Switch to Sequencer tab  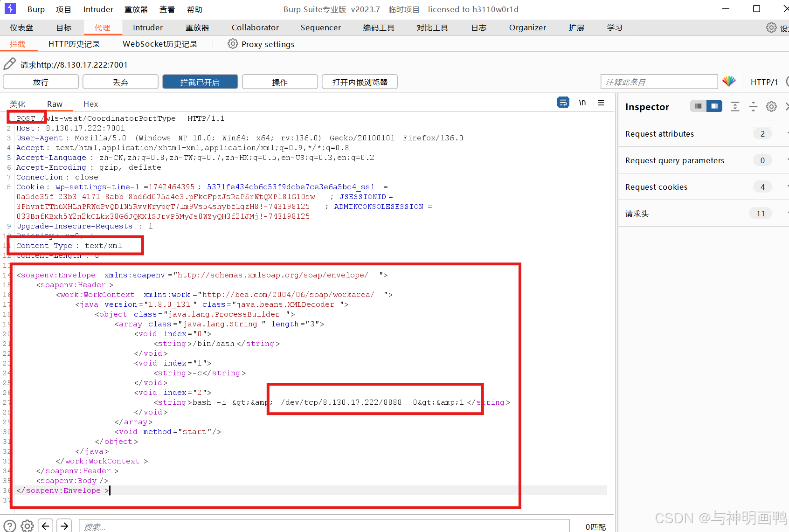pos(321,28)
